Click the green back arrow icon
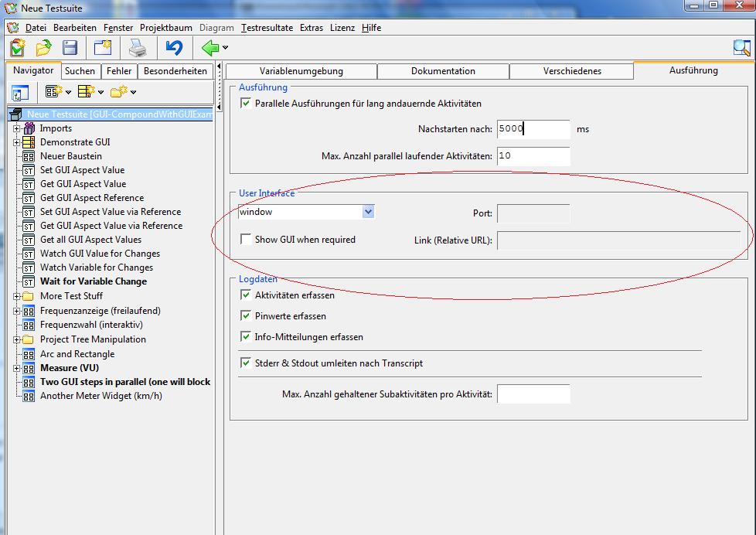The width and height of the screenshot is (756, 535). click(x=209, y=48)
